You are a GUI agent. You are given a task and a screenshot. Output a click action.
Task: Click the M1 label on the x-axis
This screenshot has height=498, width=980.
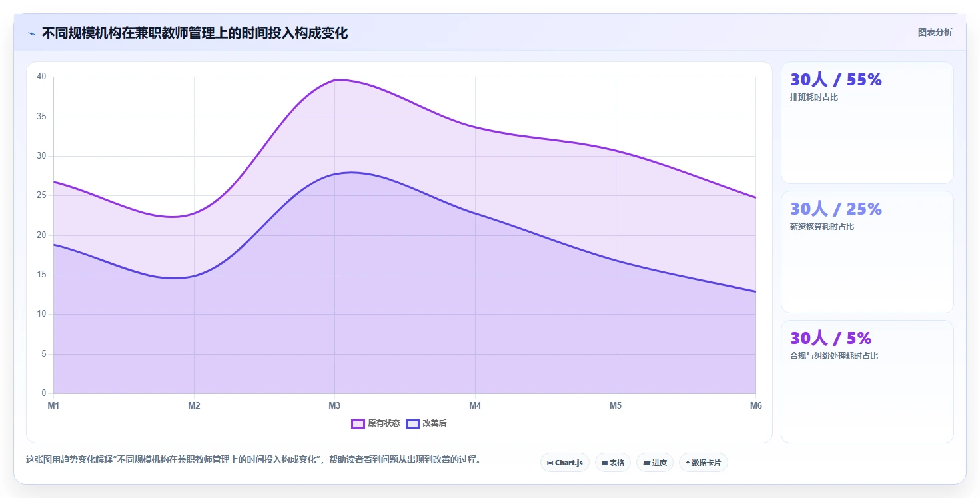coord(53,405)
